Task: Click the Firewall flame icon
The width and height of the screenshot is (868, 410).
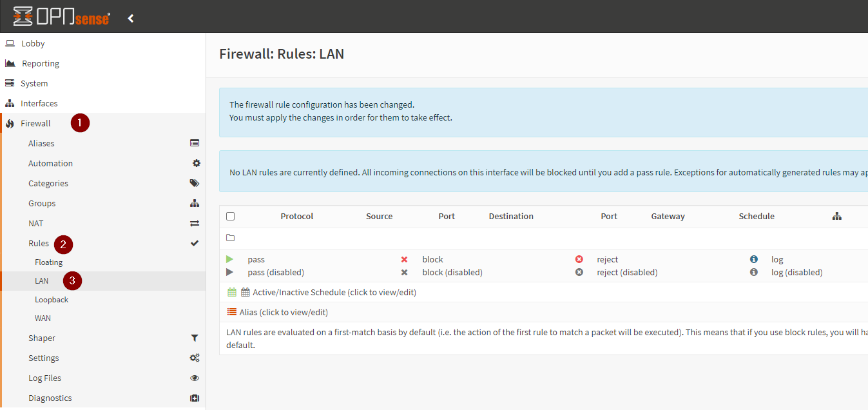Action: coord(10,124)
